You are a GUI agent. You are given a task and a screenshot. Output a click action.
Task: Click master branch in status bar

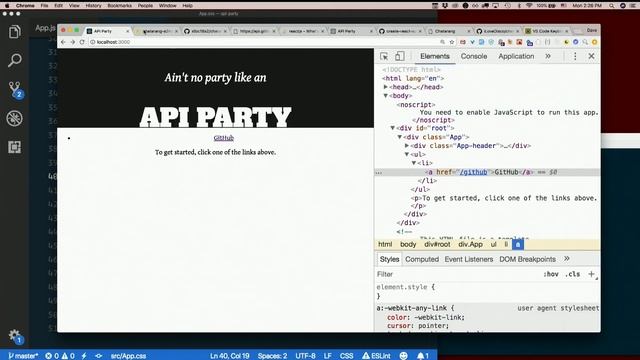point(23,356)
